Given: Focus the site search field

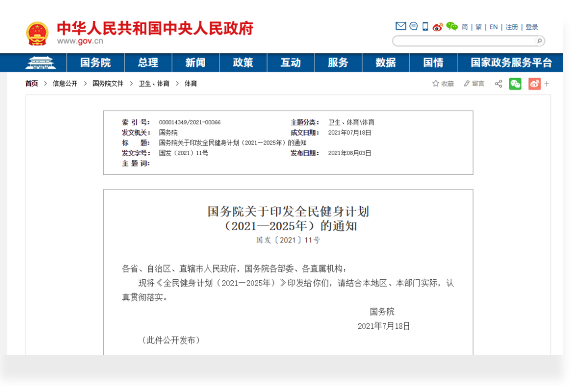Looking at the screenshot, I should coord(468,41).
